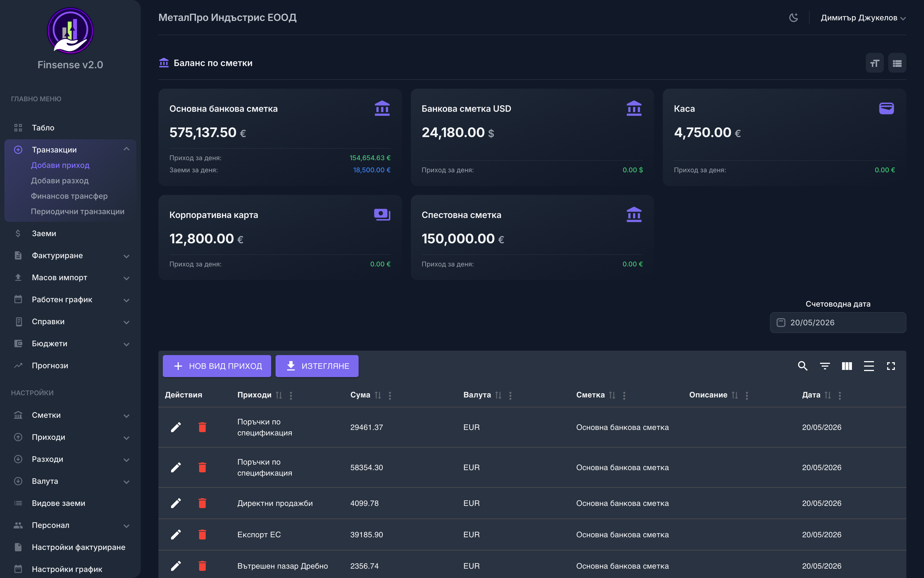Edit the Експорт ЕС row
Screen dimensions: 924x578
click(176, 535)
